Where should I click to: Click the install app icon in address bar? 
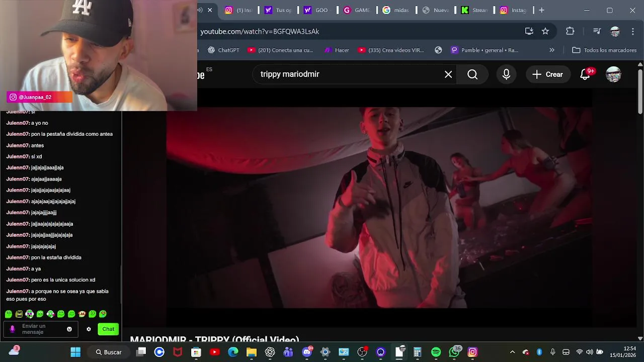click(x=529, y=31)
